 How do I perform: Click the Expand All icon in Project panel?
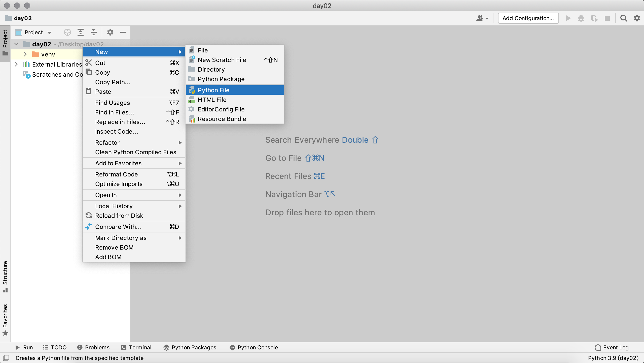click(x=80, y=32)
